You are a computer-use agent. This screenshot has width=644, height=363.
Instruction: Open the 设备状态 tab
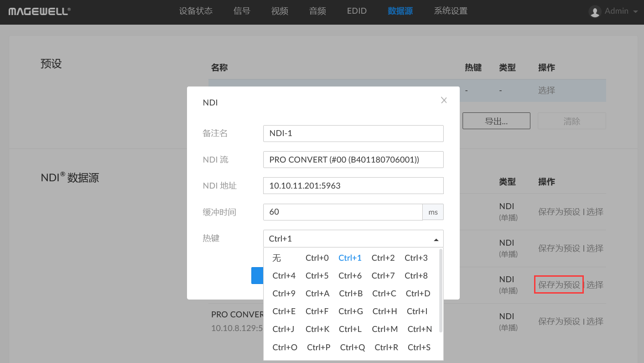pyautogui.click(x=196, y=11)
